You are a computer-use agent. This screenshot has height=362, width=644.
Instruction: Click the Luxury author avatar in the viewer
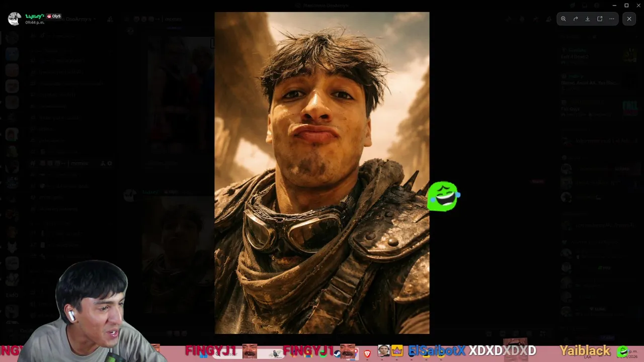[15, 19]
